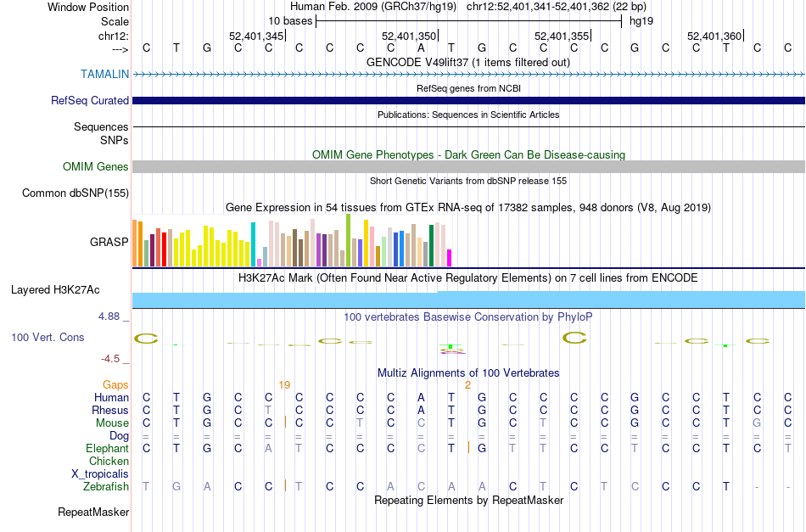
Task: Open the OMIM Gene Phenotypes track title
Action: [x=468, y=154]
